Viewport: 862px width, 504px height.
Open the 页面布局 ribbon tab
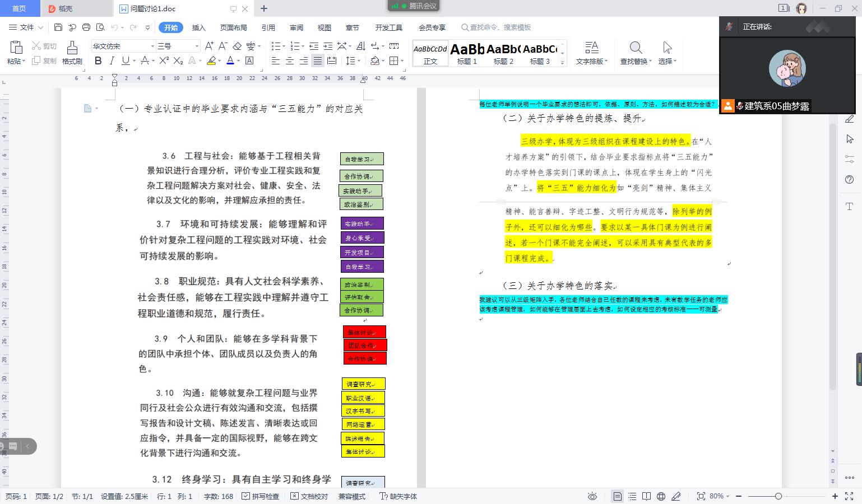[233, 27]
